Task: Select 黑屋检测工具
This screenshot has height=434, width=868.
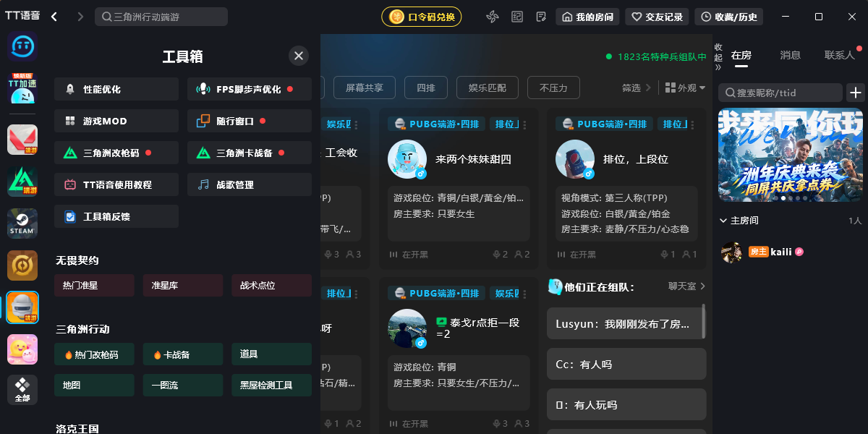Action: coord(271,386)
